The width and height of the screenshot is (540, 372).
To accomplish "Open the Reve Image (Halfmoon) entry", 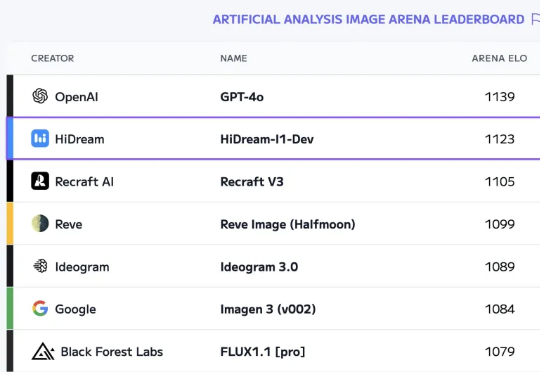I will point(288,224).
